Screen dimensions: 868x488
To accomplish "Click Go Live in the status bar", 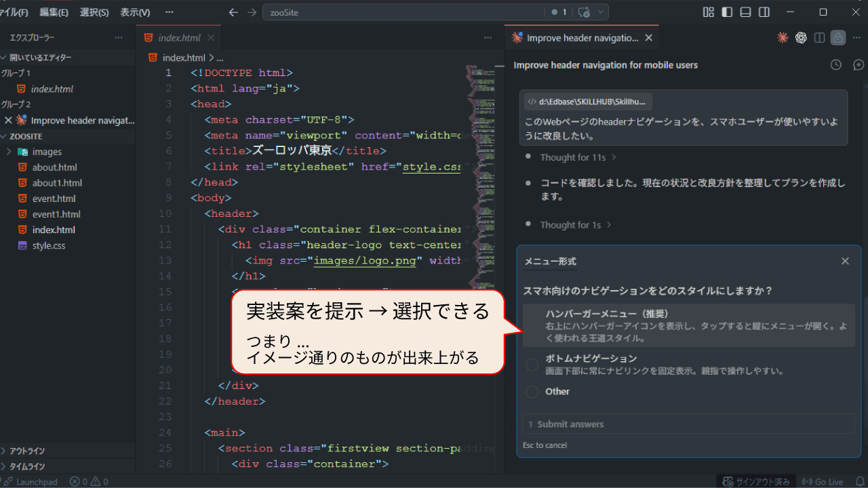I will [823, 482].
